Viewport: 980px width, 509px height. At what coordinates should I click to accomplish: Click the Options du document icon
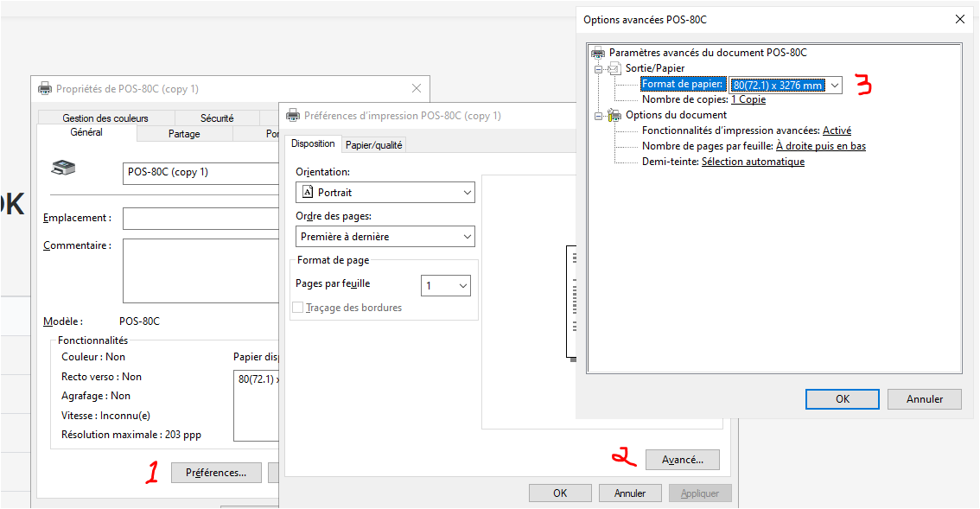coord(615,115)
